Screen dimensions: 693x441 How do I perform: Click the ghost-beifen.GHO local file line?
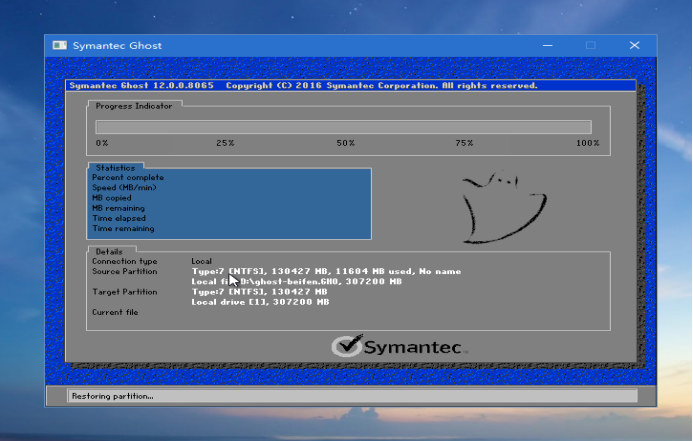pos(297,281)
